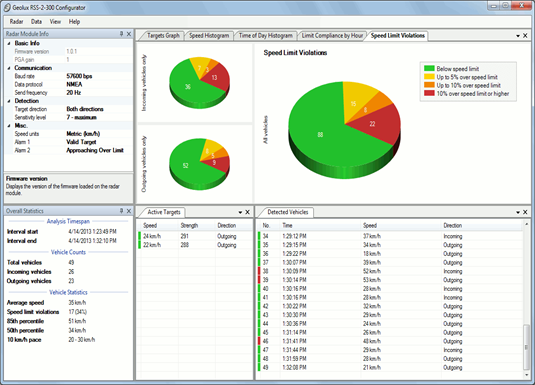Select the Speed Limit Violations tab
Image resolution: width=535 pixels, height=385 pixels.
(397, 35)
